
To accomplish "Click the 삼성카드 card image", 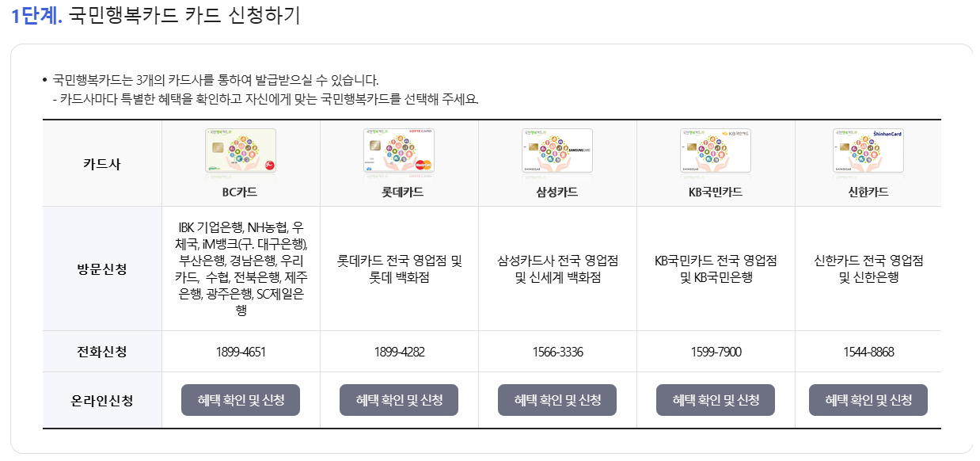I will click(x=557, y=150).
